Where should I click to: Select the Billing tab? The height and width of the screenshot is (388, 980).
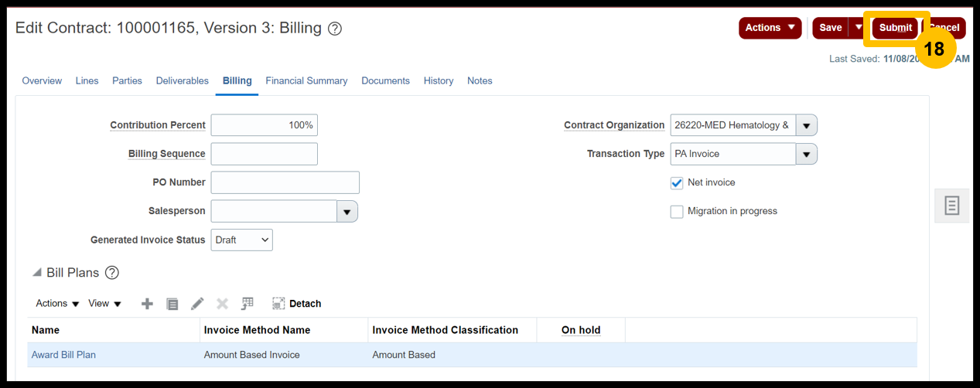pyautogui.click(x=237, y=81)
